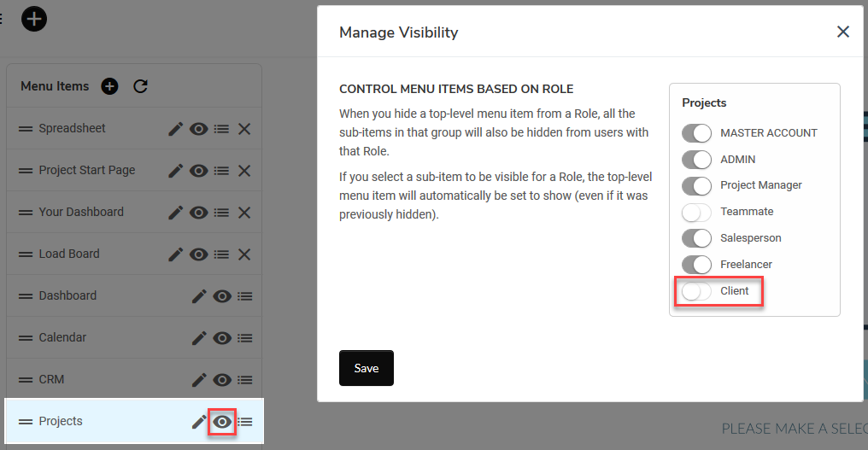This screenshot has height=450, width=868.
Task: Open sub-items list for Dashboard
Action: point(244,296)
